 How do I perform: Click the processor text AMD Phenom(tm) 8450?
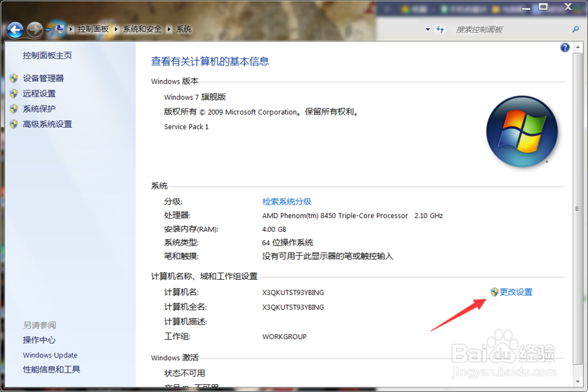point(335,216)
